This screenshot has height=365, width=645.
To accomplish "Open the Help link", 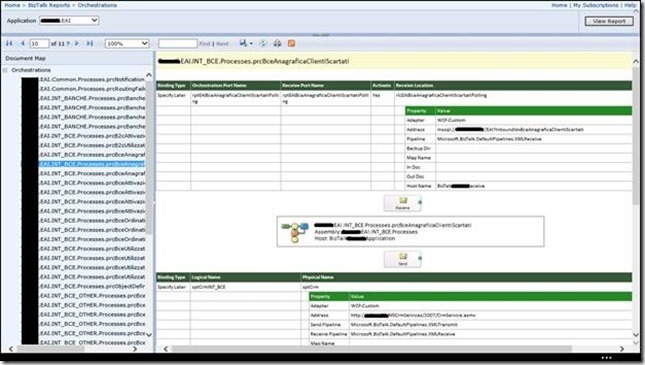I will click(630, 5).
